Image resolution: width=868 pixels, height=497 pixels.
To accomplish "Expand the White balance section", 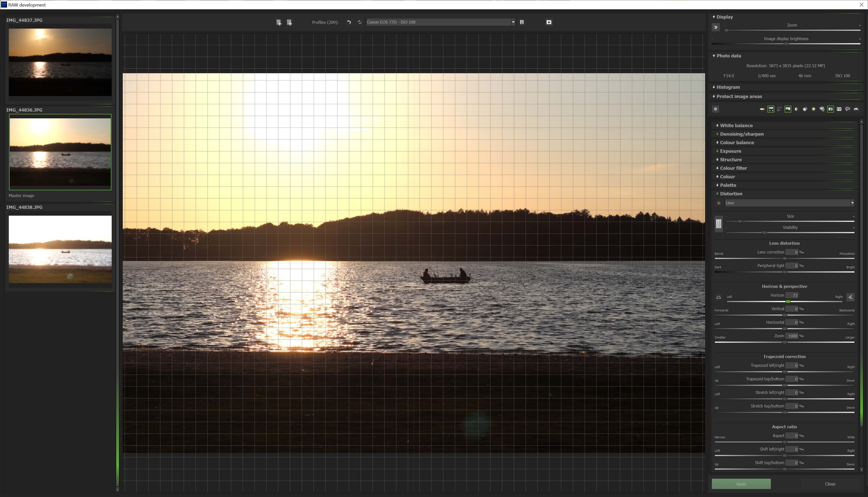I will [736, 126].
